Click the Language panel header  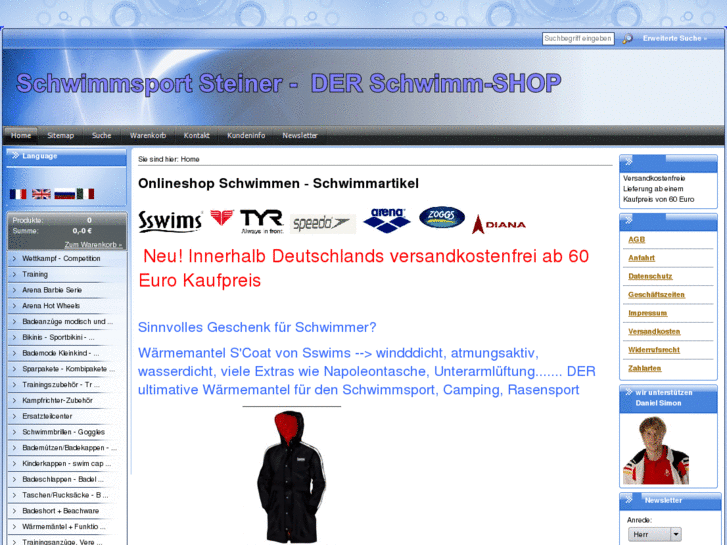point(66,156)
